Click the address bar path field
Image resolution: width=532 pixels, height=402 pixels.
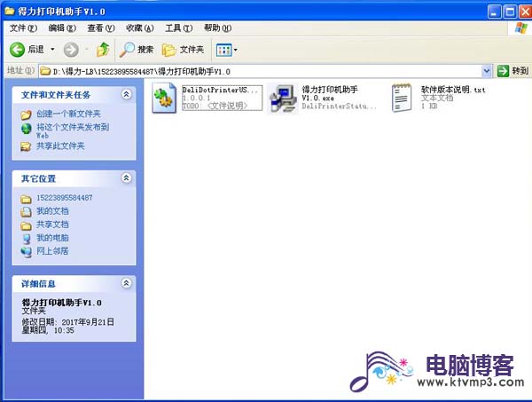click(260, 71)
